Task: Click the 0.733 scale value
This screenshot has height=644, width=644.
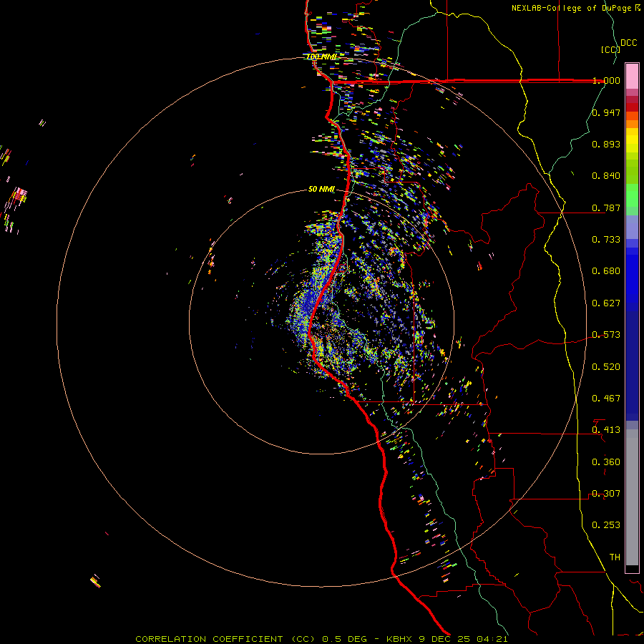Action: coord(606,240)
